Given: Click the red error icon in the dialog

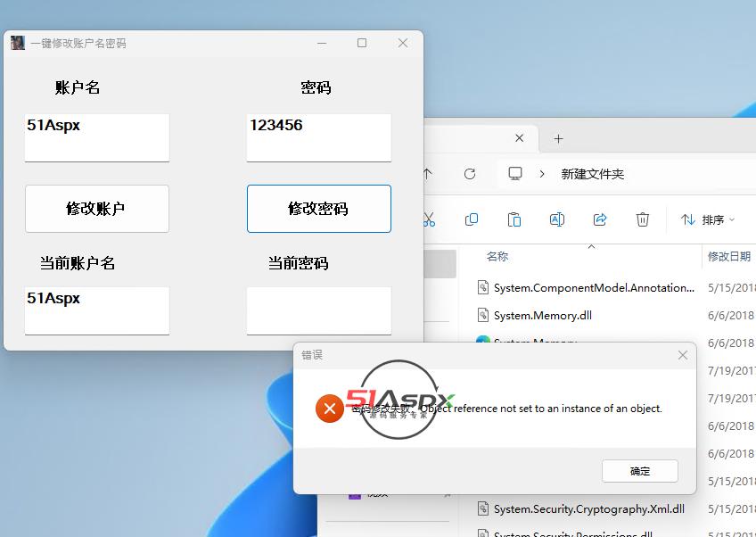Looking at the screenshot, I should point(329,409).
